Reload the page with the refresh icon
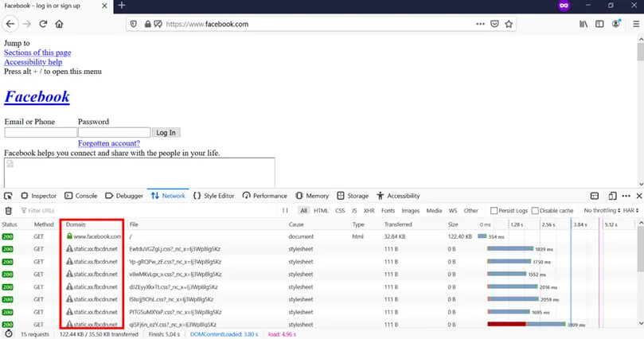This screenshot has width=644, height=339. [x=43, y=24]
